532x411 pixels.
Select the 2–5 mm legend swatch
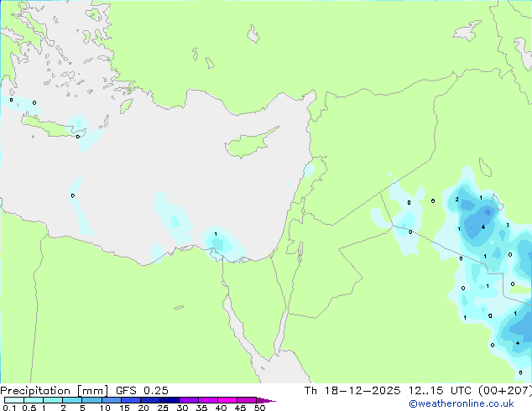(x=72, y=400)
